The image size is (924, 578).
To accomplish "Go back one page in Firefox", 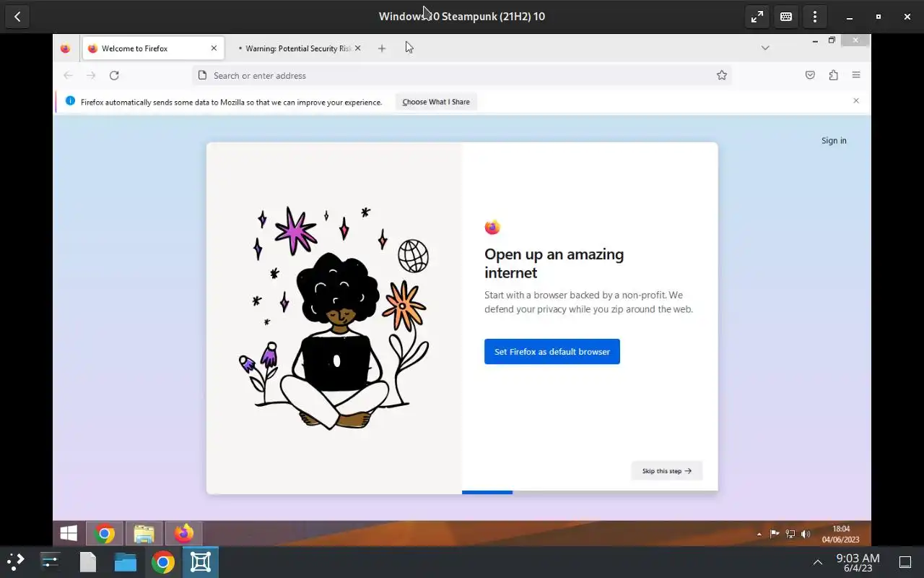I will tap(68, 75).
